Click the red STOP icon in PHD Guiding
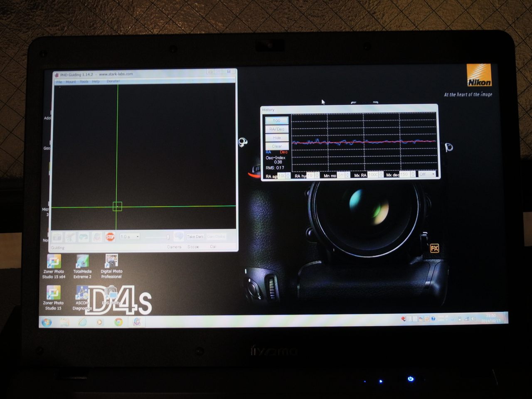The image size is (532, 399). point(110,237)
